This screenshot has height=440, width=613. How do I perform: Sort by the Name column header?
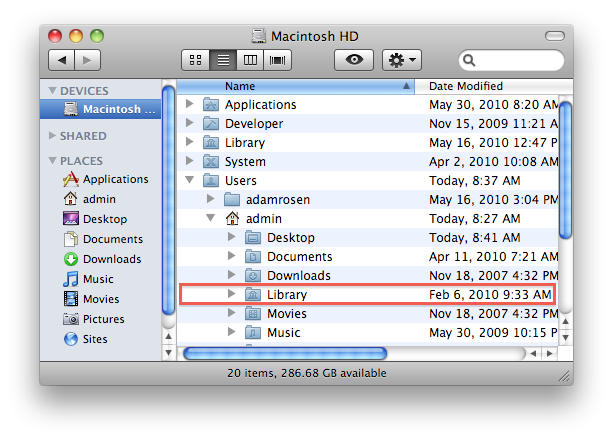(x=300, y=86)
